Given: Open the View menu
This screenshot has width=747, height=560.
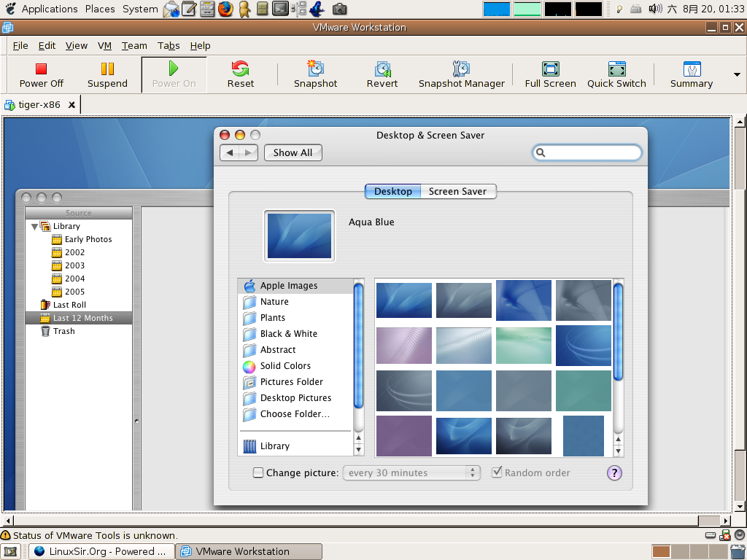Looking at the screenshot, I should tap(76, 46).
